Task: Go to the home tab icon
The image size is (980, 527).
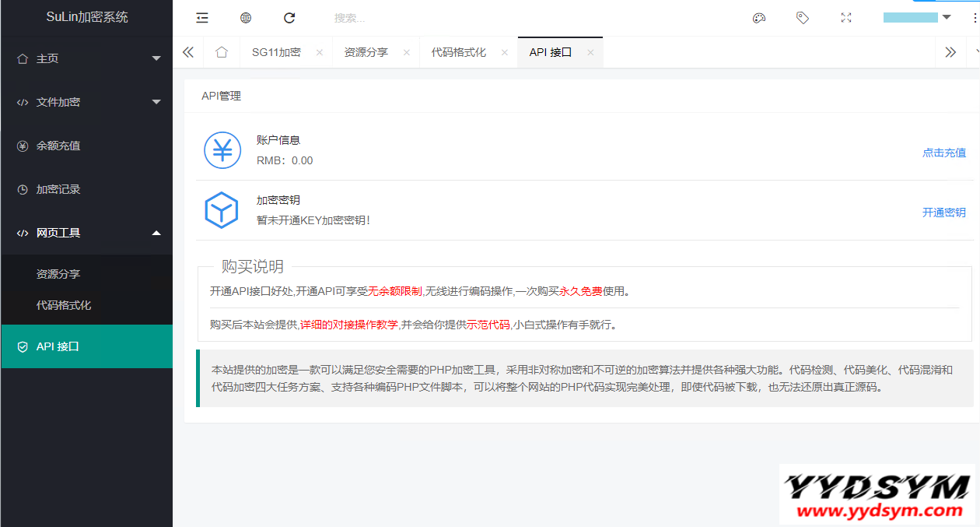Action: coord(222,52)
